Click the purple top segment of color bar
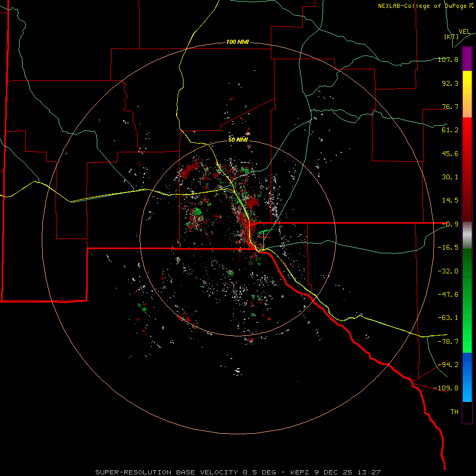 [467, 59]
